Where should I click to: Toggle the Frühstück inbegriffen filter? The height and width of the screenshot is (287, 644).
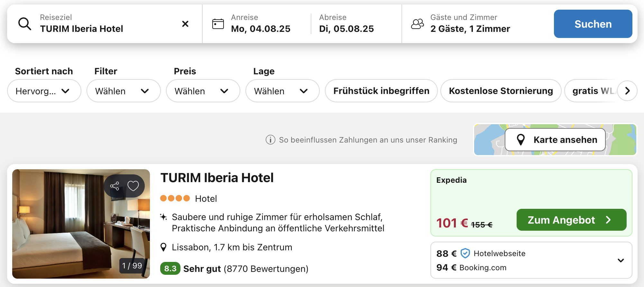coord(381,91)
